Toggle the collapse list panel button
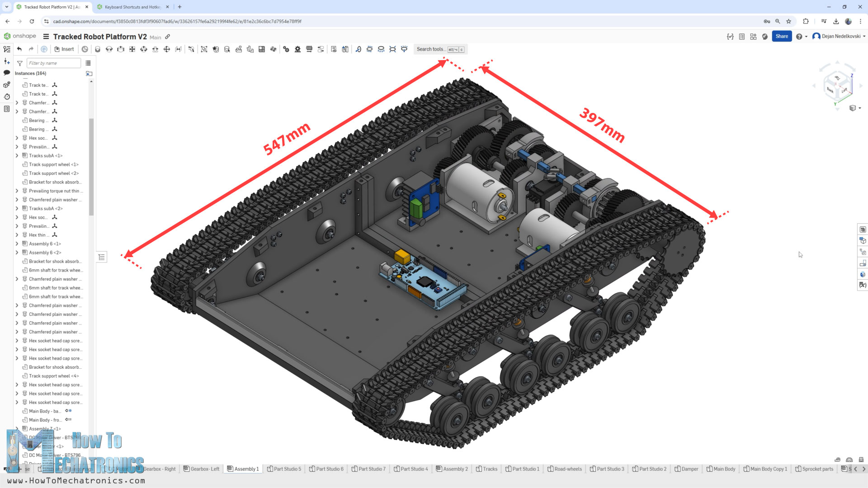Viewport: 868px width, 488px height. [x=102, y=257]
